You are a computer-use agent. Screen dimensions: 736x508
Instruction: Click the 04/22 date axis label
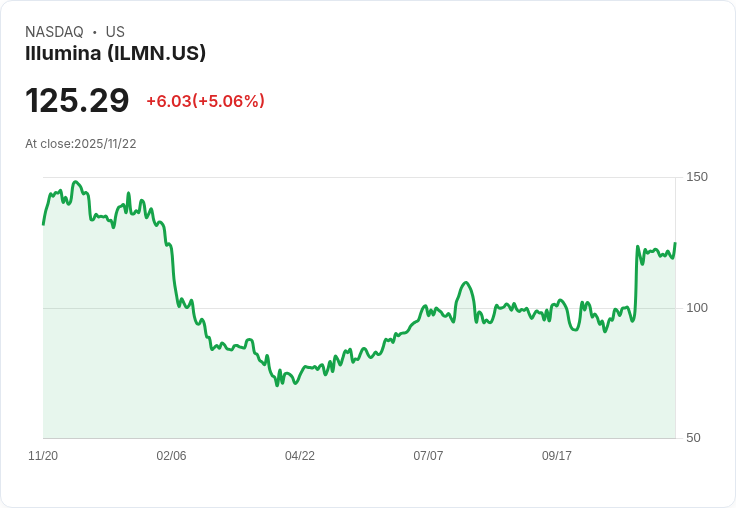tap(300, 456)
